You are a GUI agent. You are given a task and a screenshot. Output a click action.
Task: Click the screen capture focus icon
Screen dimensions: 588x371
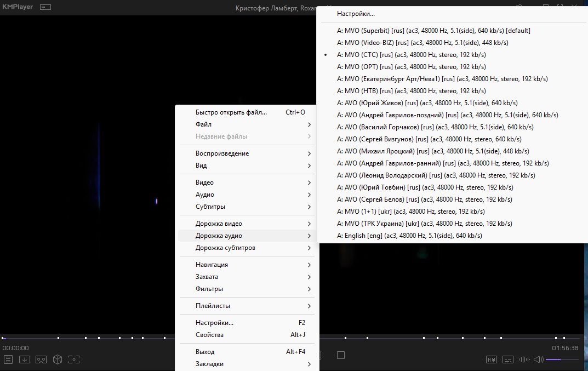click(x=74, y=359)
